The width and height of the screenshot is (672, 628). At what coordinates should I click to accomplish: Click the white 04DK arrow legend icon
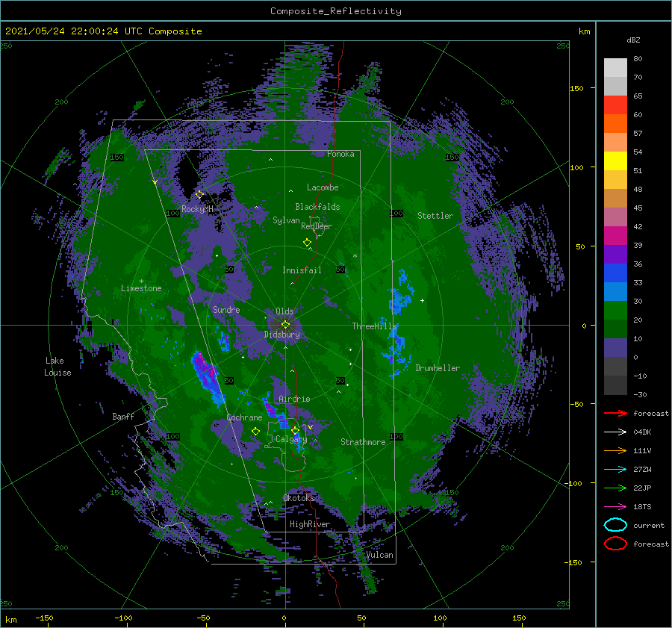click(615, 432)
